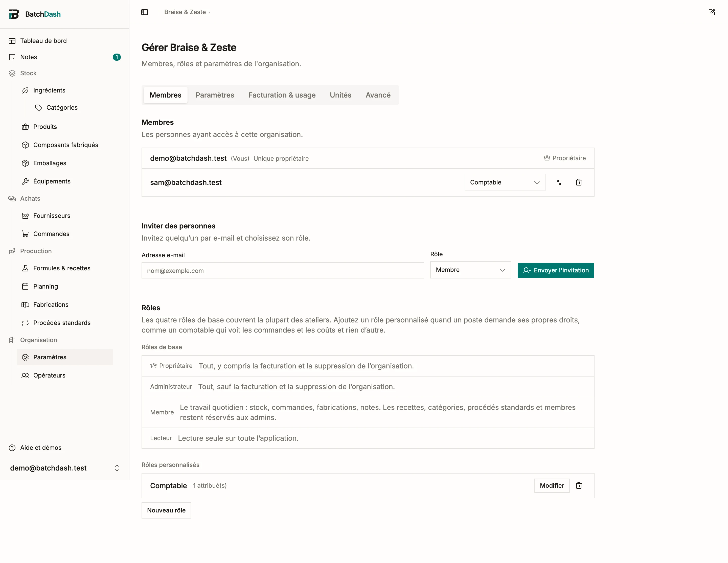Select the Unités tab
The width and height of the screenshot is (728, 563).
(340, 95)
